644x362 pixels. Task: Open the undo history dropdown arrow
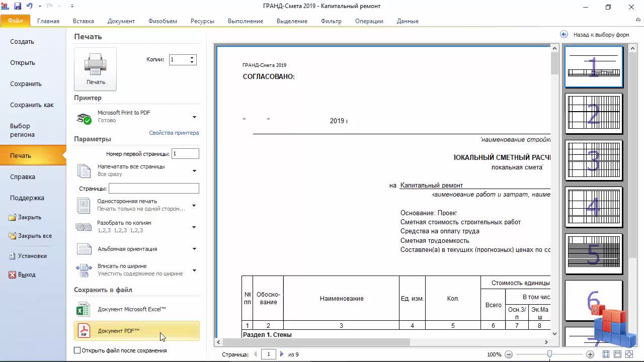tap(40, 7)
